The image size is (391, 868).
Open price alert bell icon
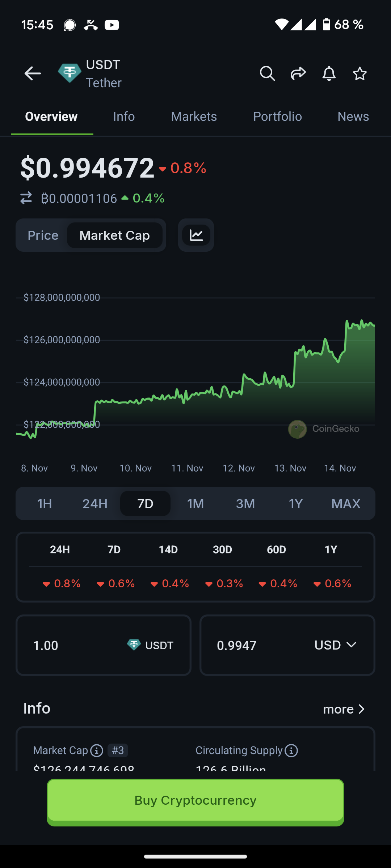tap(329, 74)
